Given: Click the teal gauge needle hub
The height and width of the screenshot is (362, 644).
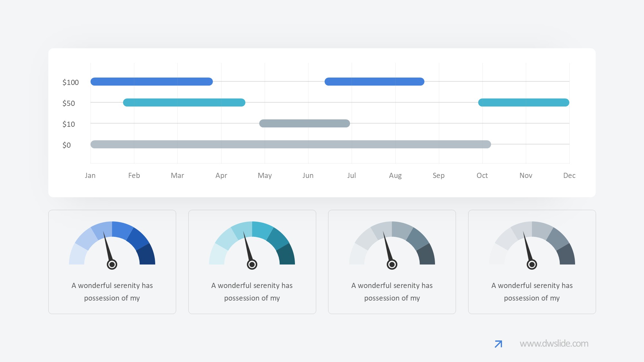Looking at the screenshot, I should coord(252,265).
